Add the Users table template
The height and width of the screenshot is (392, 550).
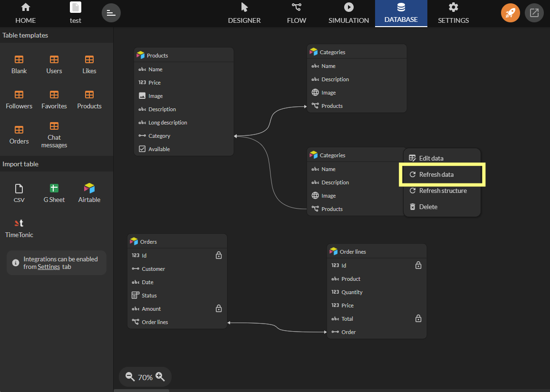(54, 64)
